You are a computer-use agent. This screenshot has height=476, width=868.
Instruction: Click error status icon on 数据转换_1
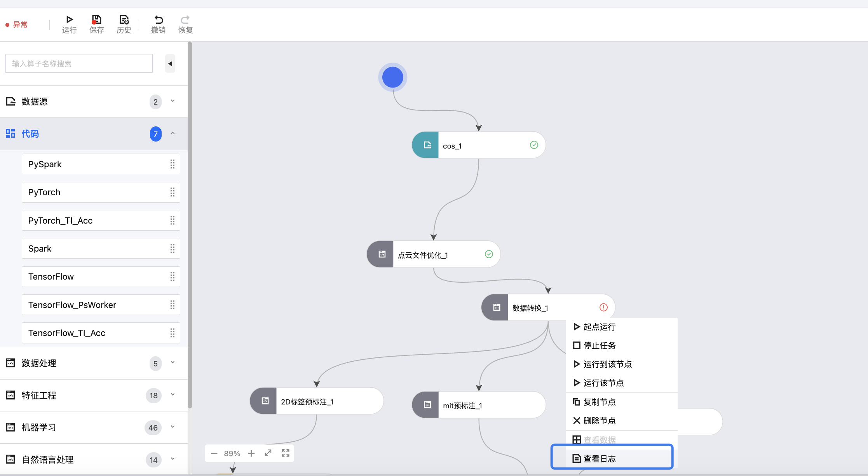click(x=603, y=308)
